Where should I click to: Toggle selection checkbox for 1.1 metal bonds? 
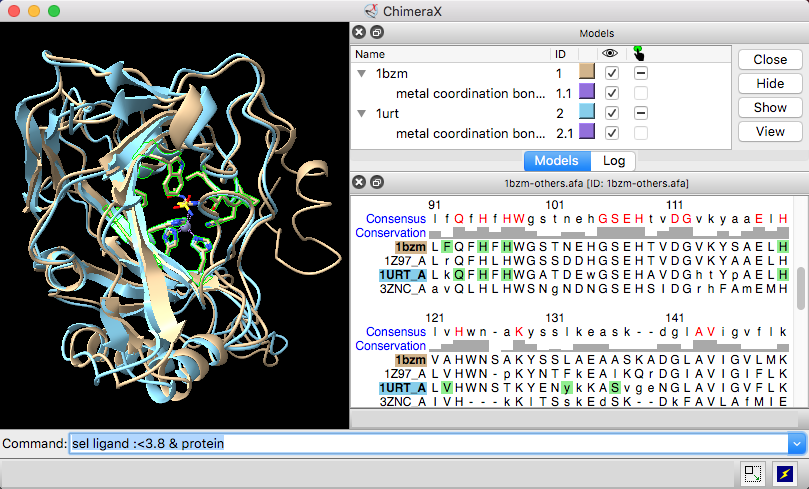641,93
